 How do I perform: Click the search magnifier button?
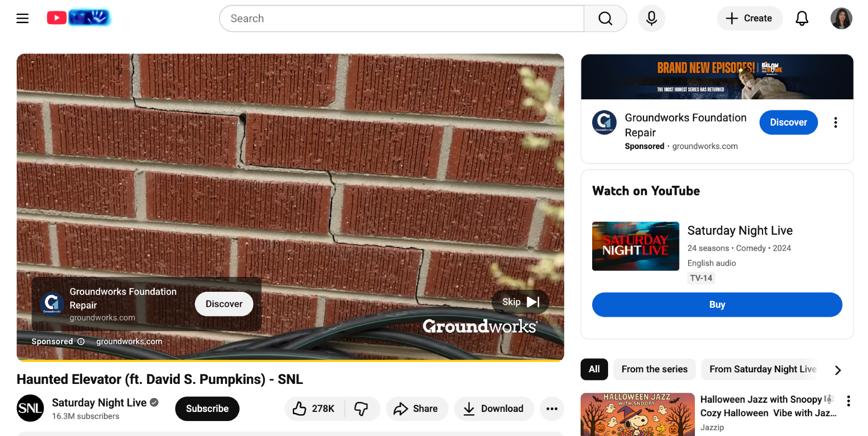(605, 18)
